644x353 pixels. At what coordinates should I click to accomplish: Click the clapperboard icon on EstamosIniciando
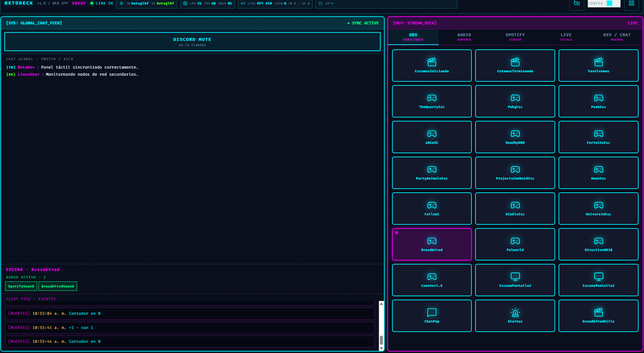pyautogui.click(x=431, y=62)
